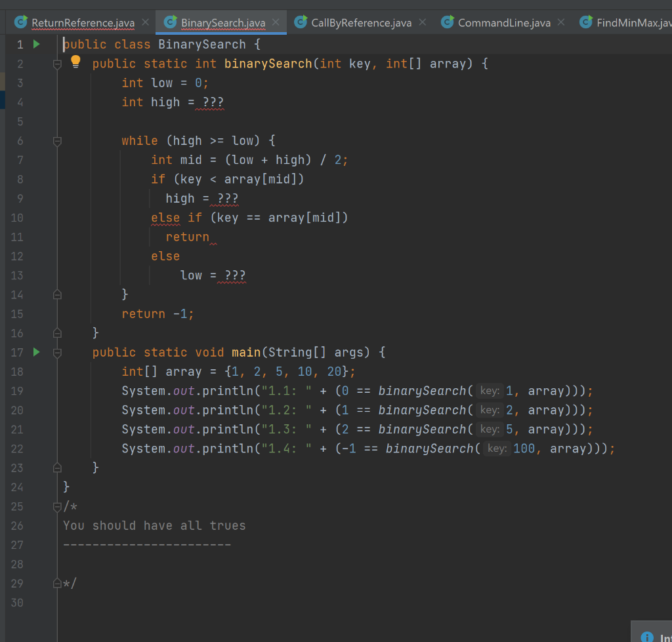Collapse the while loop fold on line 6
Viewport: 672px width, 642px height.
(x=57, y=141)
